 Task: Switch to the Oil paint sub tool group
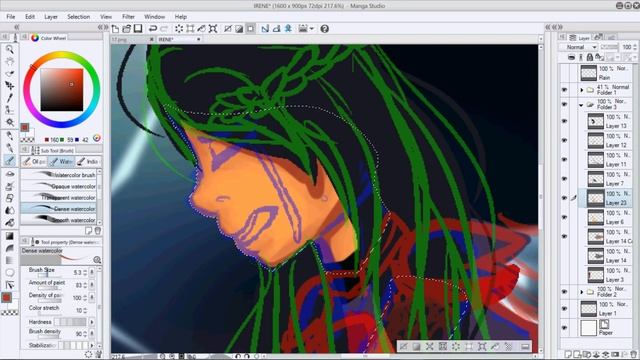(34, 162)
